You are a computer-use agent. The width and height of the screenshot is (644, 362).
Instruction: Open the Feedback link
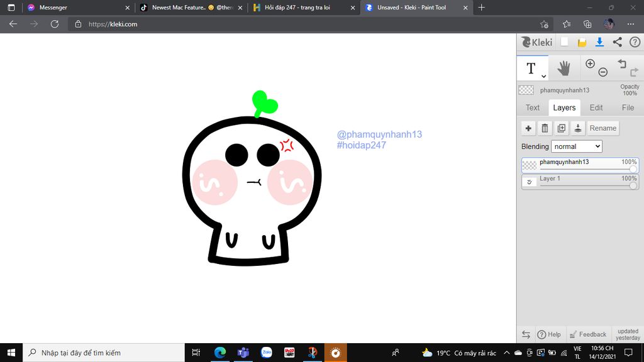[x=588, y=334]
